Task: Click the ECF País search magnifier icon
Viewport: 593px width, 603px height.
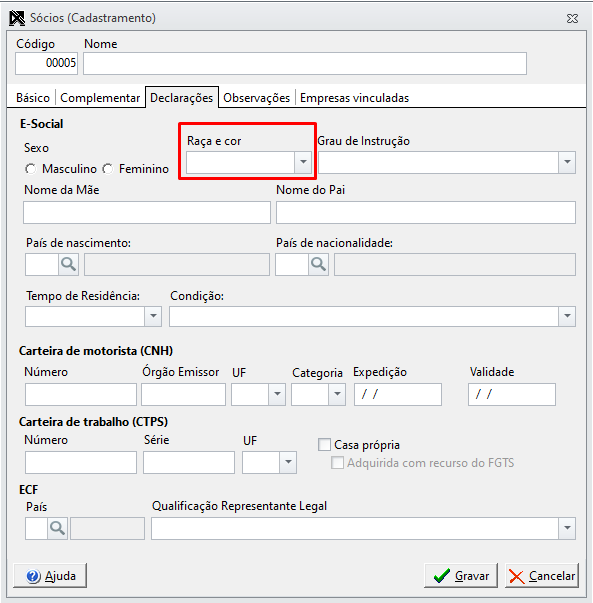Action: pos(58,528)
